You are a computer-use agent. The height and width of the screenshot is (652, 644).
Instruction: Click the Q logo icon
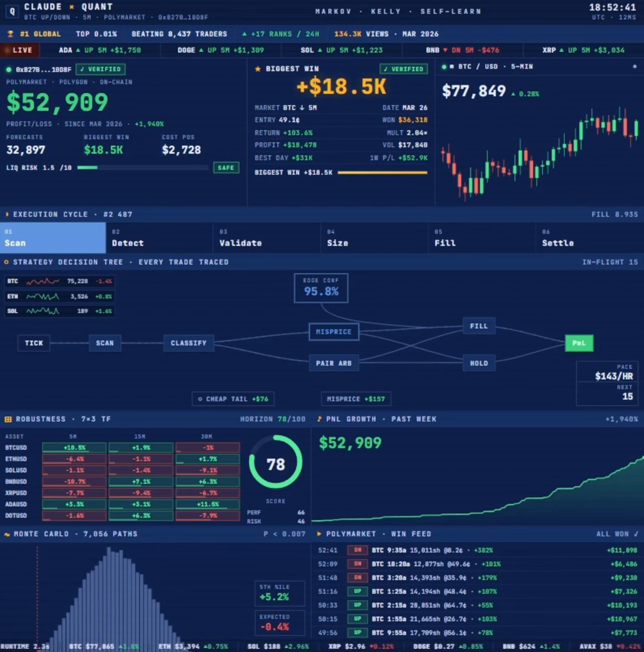(12, 11)
